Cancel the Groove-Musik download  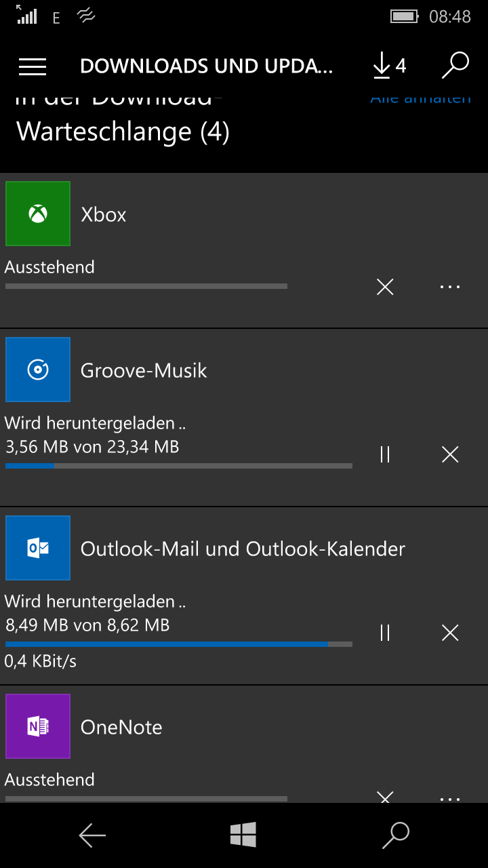(x=450, y=454)
